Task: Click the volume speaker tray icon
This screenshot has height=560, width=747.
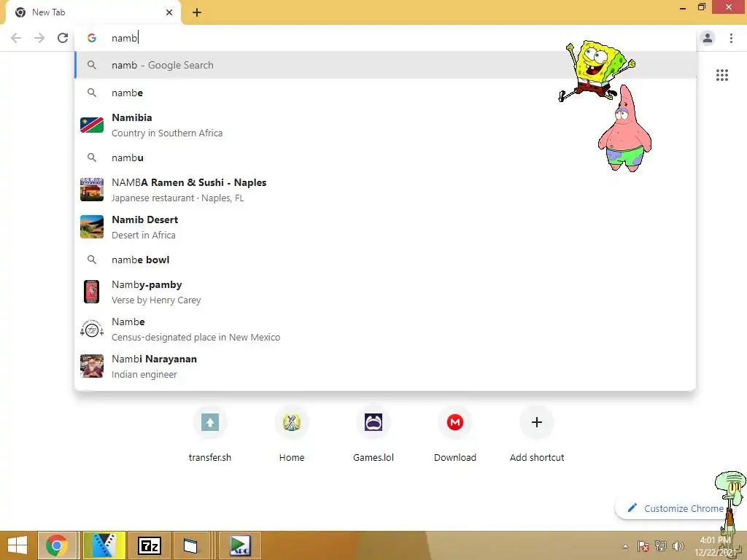Action: pos(678,546)
